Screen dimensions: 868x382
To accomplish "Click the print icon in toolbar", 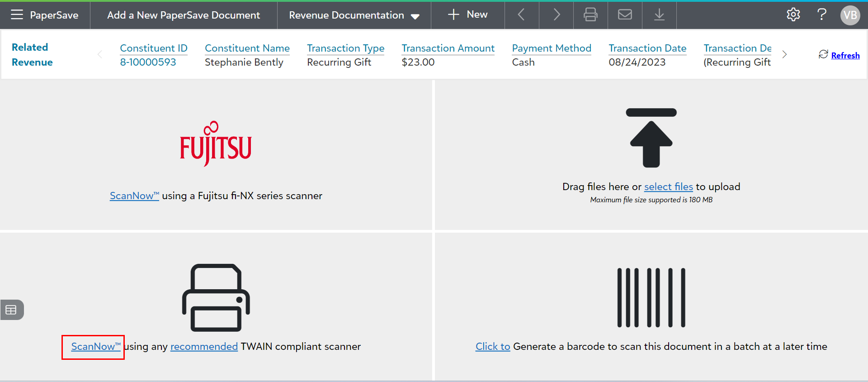I will point(590,15).
